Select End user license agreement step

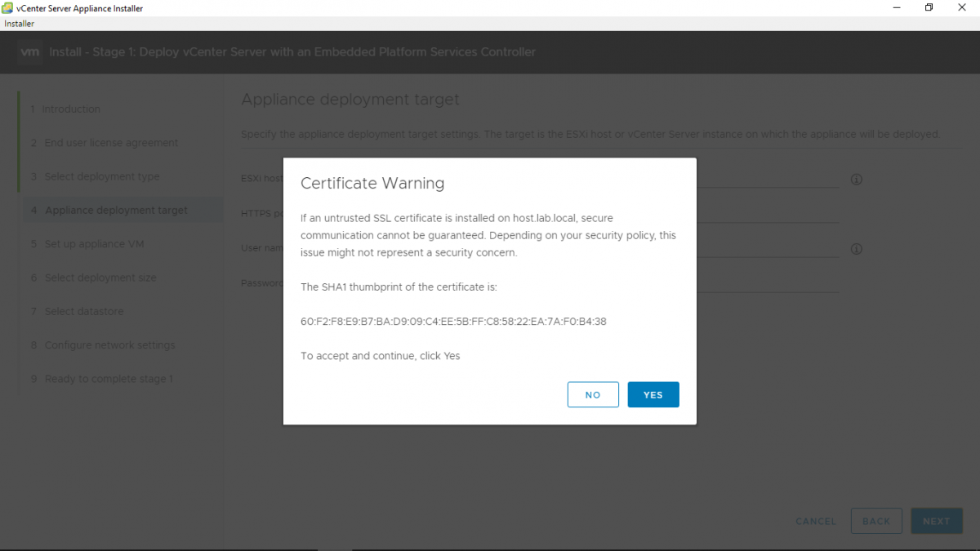(105, 143)
